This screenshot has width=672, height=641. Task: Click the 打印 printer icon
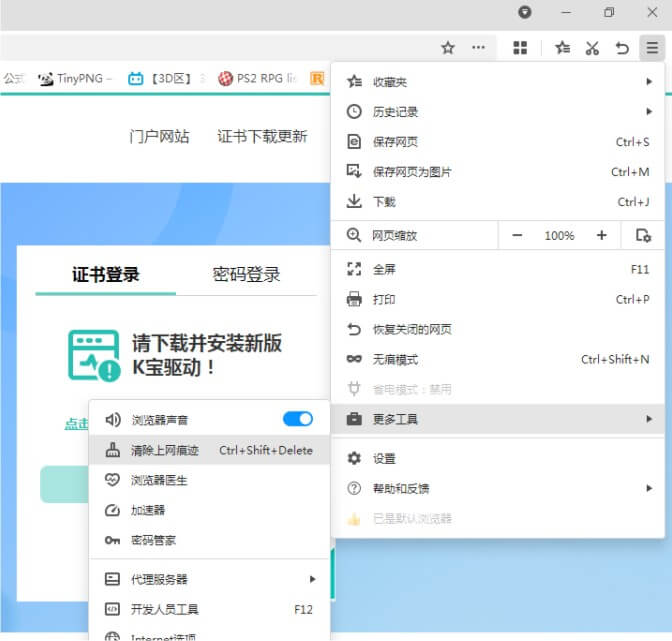click(354, 299)
